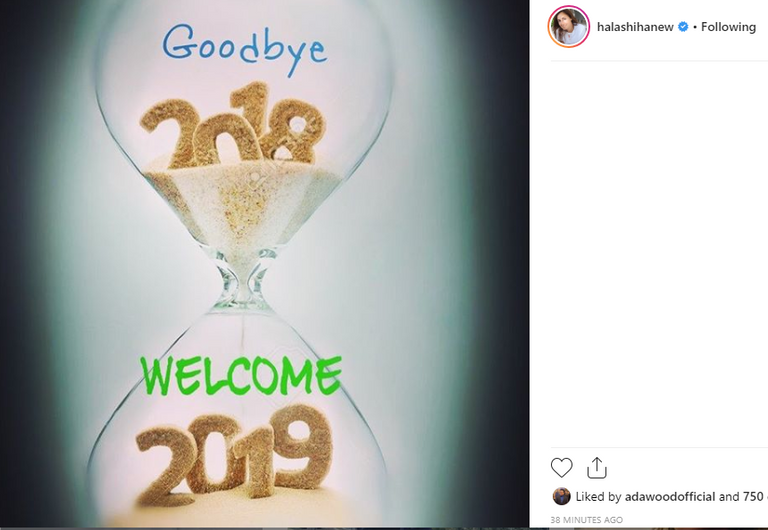Click the sand pile under 2018
768x530 pixels.
(x=242, y=203)
